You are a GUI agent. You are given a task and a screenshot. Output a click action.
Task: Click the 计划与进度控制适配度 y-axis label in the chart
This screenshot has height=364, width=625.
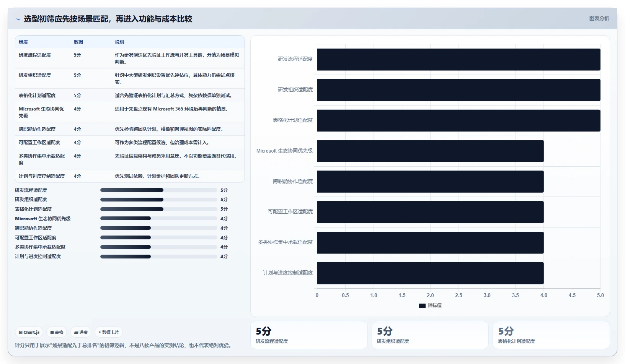[x=288, y=273]
